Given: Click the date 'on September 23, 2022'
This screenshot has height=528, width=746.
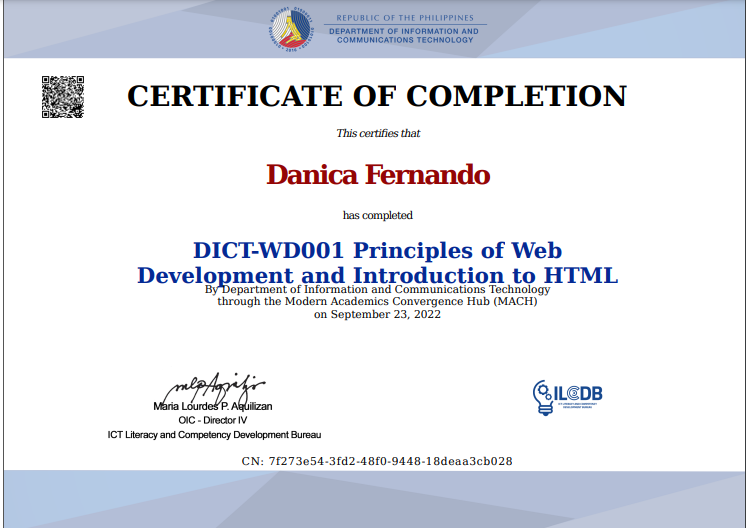Looking at the screenshot, I should (377, 314).
